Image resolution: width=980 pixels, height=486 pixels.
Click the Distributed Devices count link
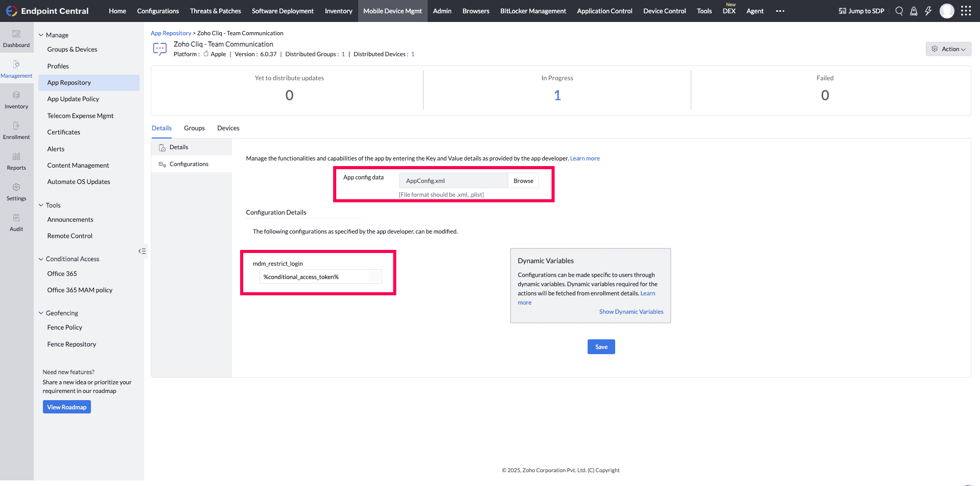[x=413, y=54]
